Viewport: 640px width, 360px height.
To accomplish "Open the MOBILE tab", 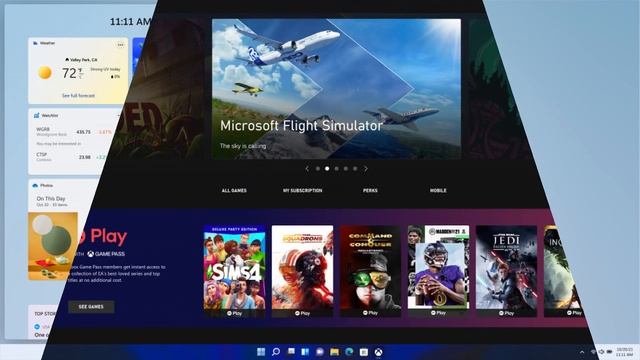I will (x=438, y=191).
